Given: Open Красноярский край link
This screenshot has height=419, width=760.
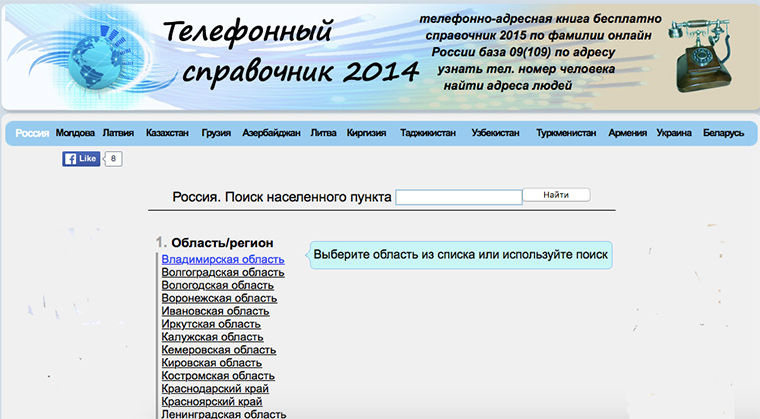Looking at the screenshot, I should click(x=212, y=402).
